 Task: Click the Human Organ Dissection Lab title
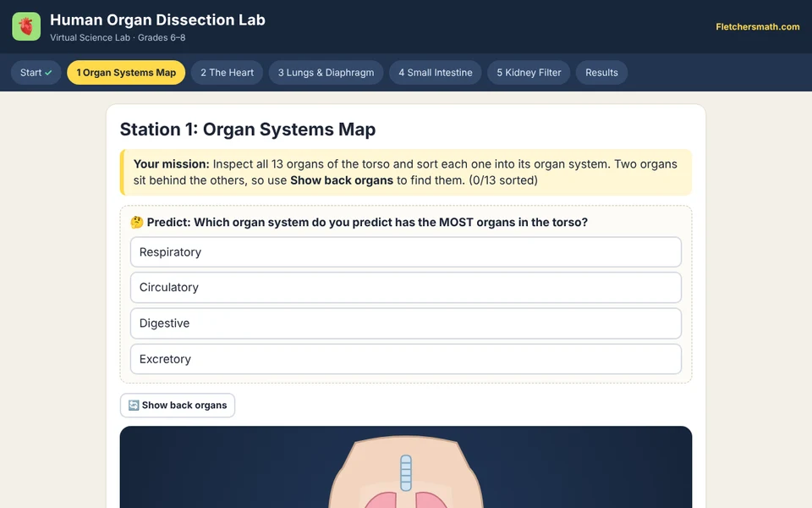click(x=157, y=19)
